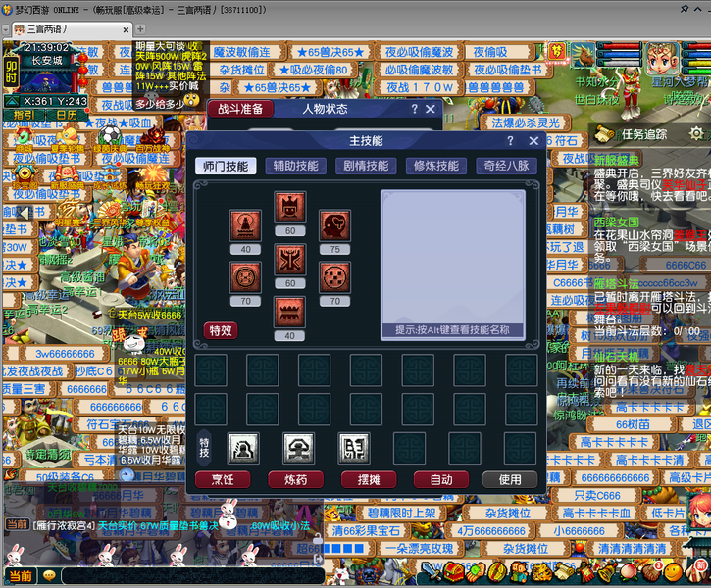Screen dimensions: 711x588
Task: Switch to 战斗准备 tab in rear window
Action: coord(240,109)
